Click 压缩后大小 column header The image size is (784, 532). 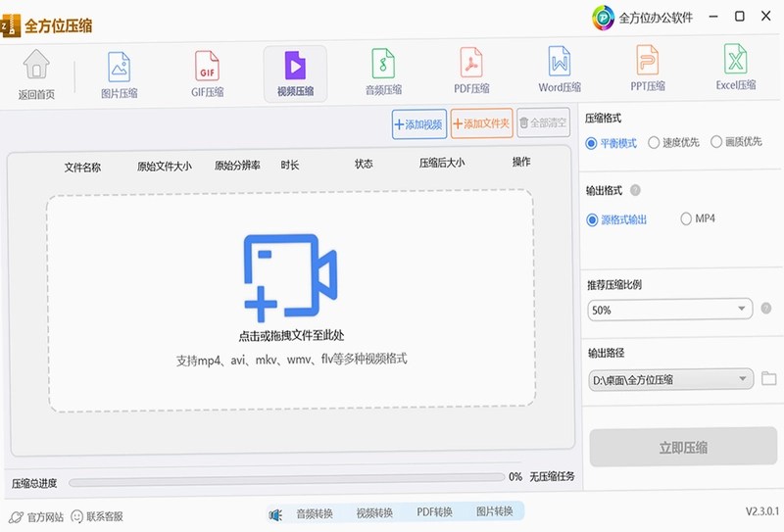pos(442,163)
